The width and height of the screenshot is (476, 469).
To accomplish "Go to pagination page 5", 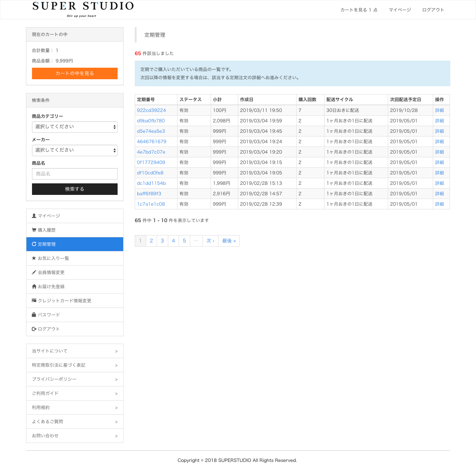I will pos(184,241).
